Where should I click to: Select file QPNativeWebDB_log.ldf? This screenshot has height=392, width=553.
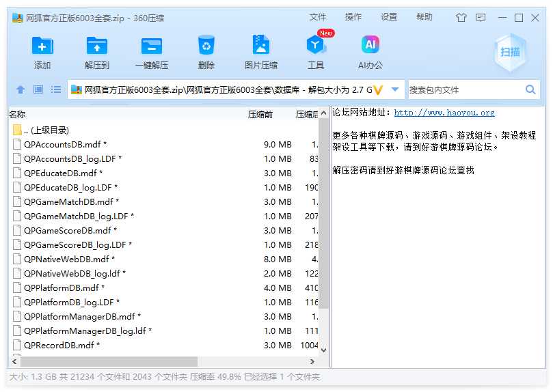pos(163,273)
